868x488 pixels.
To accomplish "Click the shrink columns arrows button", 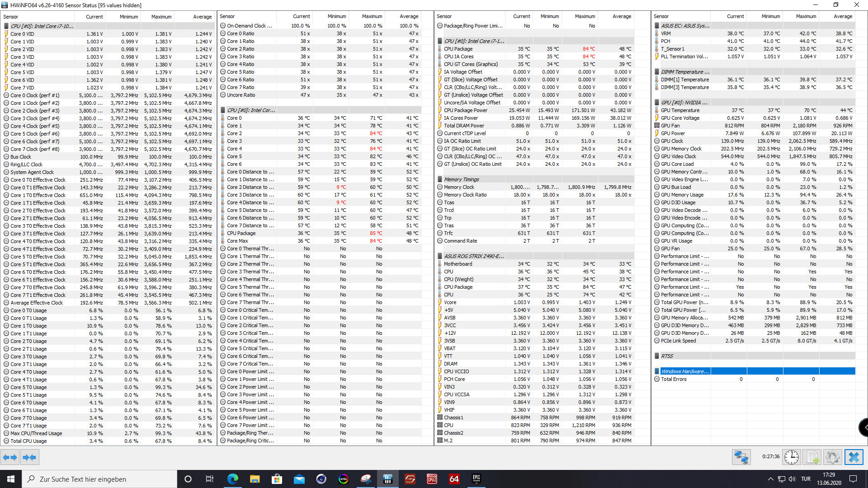I will (29, 457).
